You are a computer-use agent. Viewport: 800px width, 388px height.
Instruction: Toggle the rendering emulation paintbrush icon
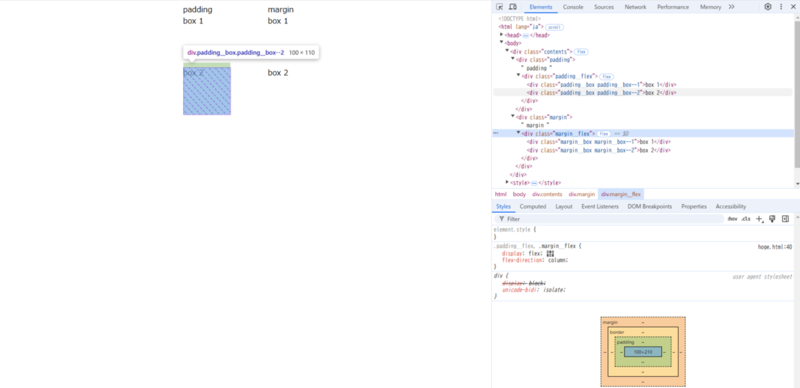coord(772,219)
